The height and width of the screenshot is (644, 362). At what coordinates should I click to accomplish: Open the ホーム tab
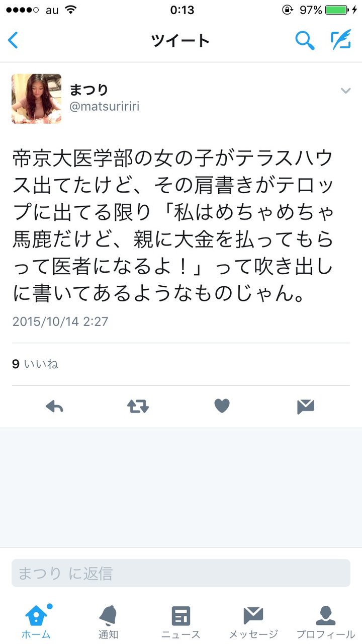(x=36, y=622)
